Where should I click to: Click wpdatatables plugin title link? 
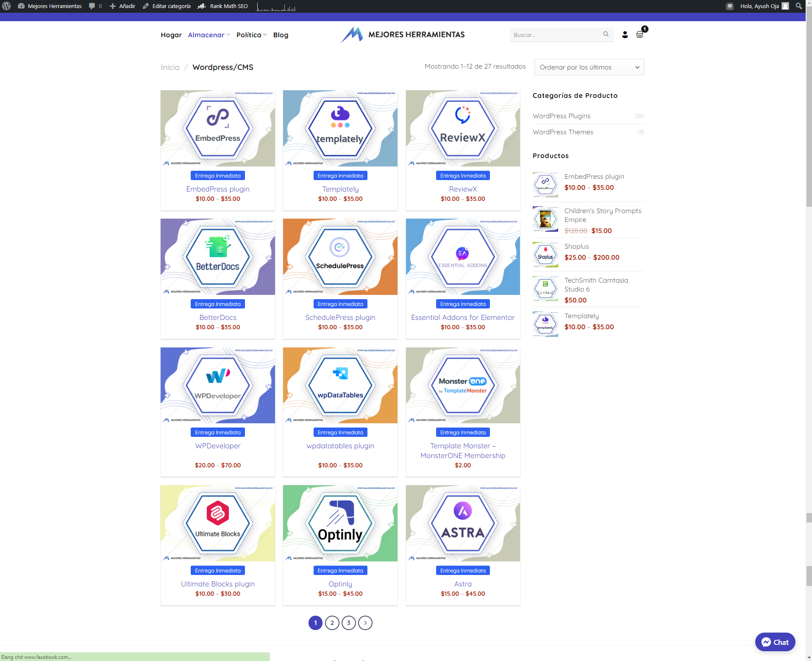[340, 446]
